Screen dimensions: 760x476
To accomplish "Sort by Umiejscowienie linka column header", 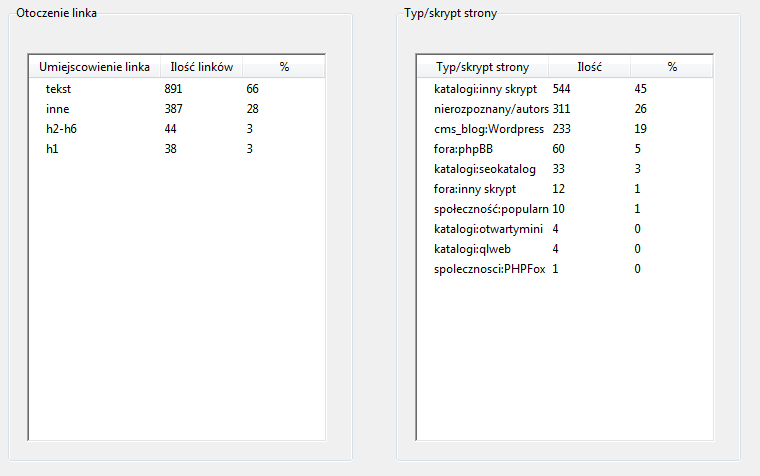I will (x=94, y=67).
